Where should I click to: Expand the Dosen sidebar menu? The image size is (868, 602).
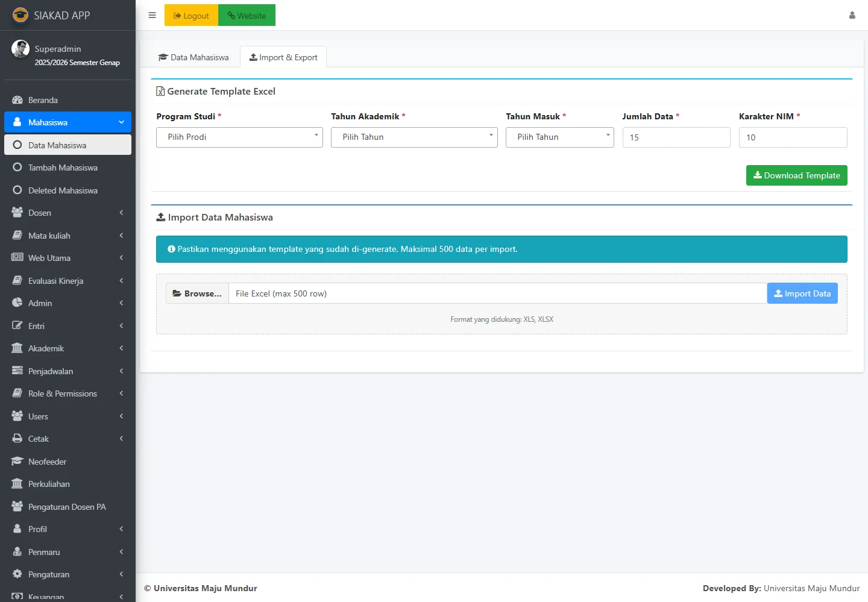click(x=68, y=213)
